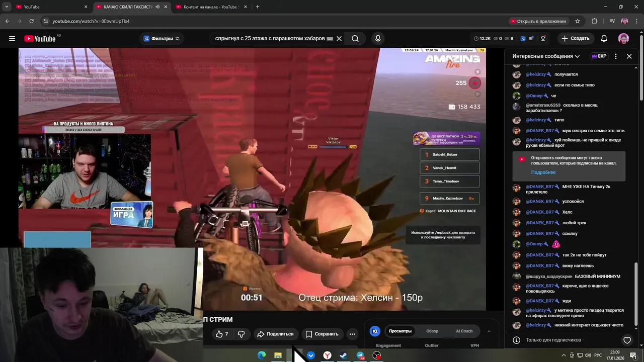644x362 pixels.
Task: Open the taskbar clock showing 23:09
Action: (x=615, y=355)
